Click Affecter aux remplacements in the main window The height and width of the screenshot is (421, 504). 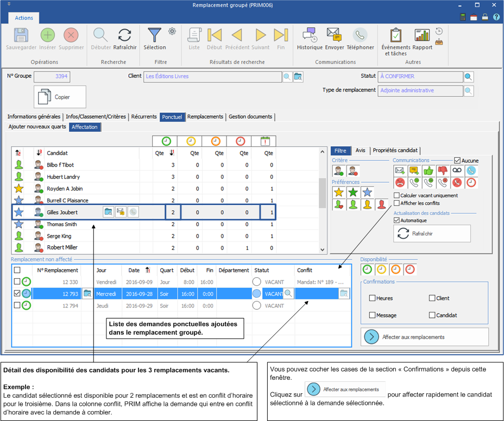coord(425,337)
